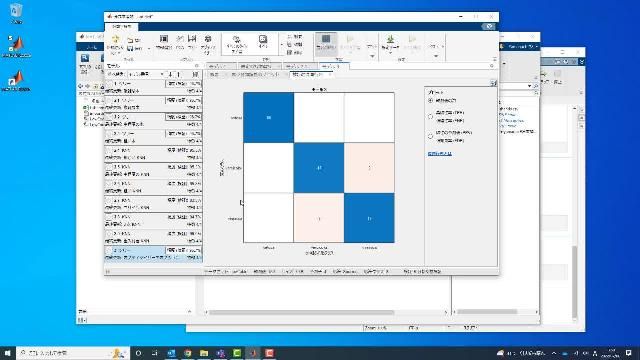Click the vertical scrollbar of the rightmost background window
This screenshot has width=640, height=360.
(575, 283)
